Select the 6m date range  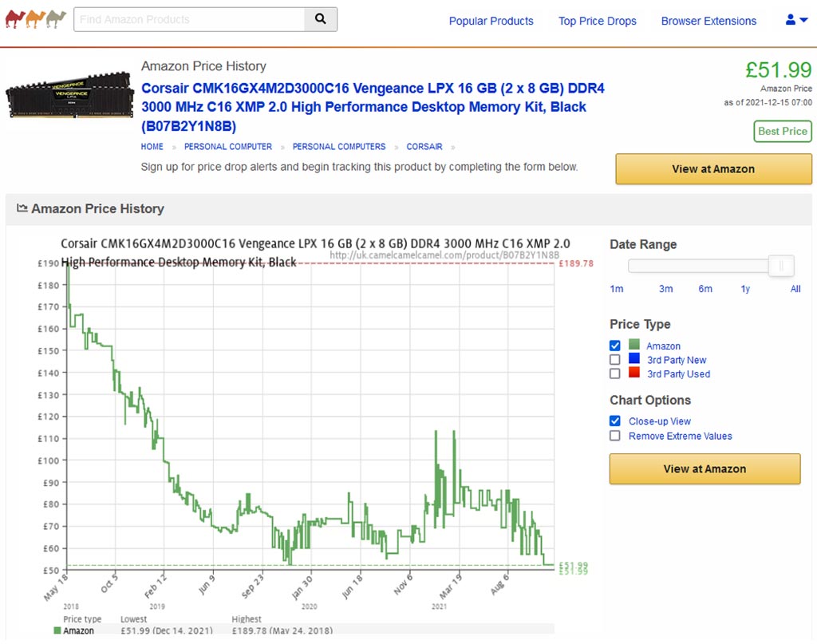point(705,289)
